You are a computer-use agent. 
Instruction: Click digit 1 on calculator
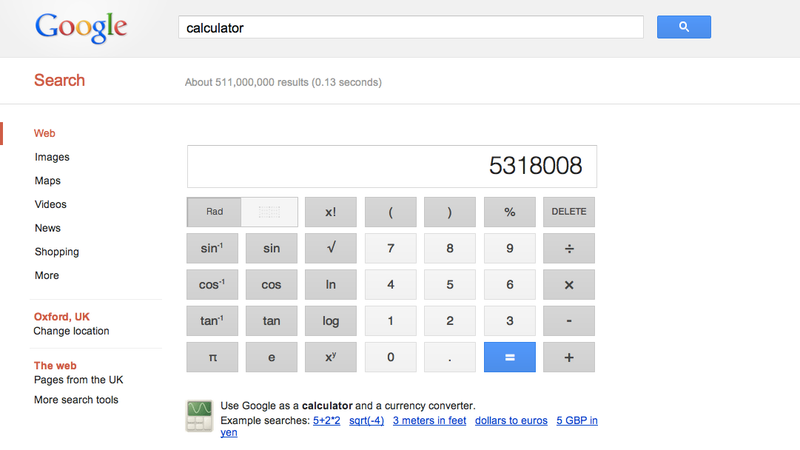390,321
